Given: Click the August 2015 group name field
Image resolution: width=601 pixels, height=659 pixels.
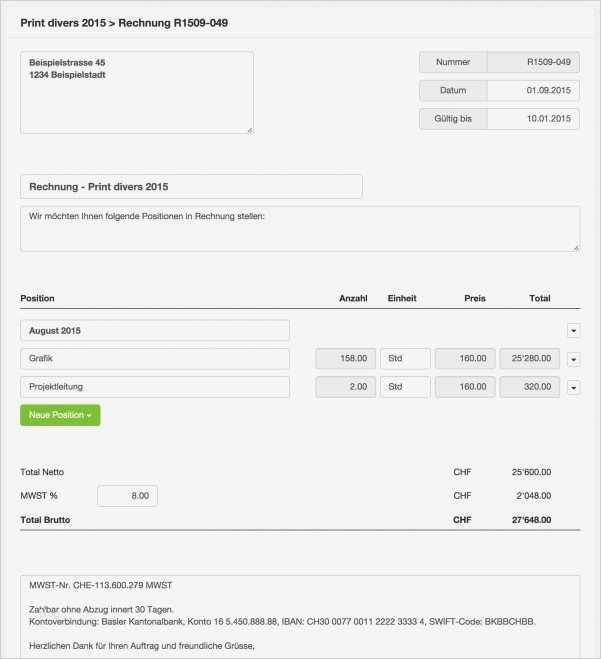Looking at the screenshot, I should click(x=155, y=331).
